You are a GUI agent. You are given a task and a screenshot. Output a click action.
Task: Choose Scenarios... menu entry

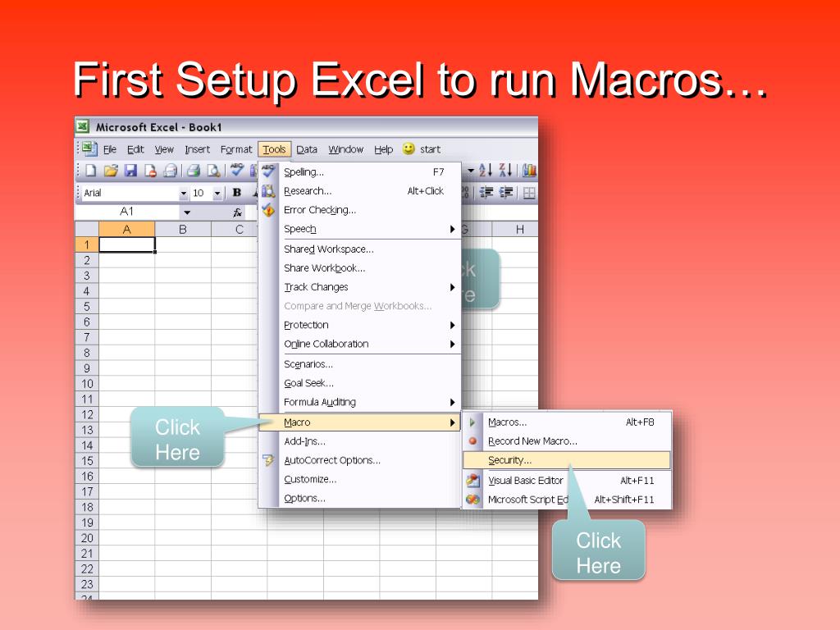pos(359,364)
